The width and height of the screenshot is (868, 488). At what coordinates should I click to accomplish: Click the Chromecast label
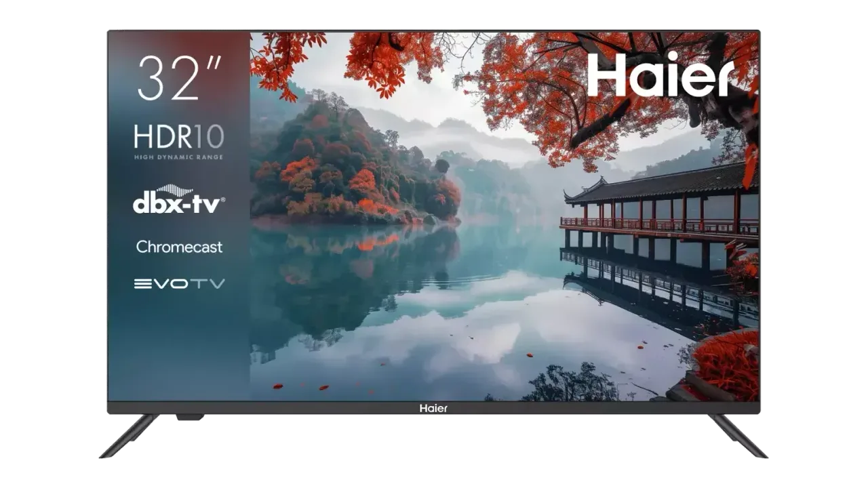179,247
